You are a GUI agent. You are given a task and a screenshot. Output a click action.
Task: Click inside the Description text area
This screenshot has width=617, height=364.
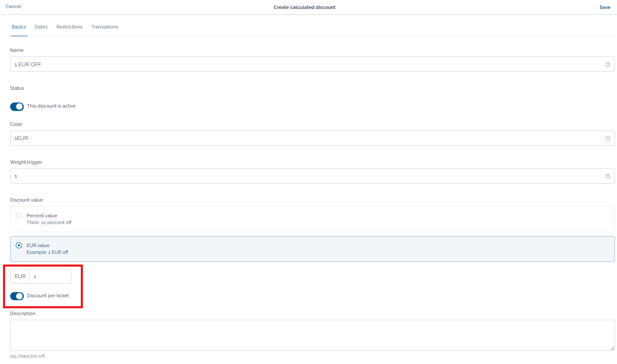click(x=312, y=335)
